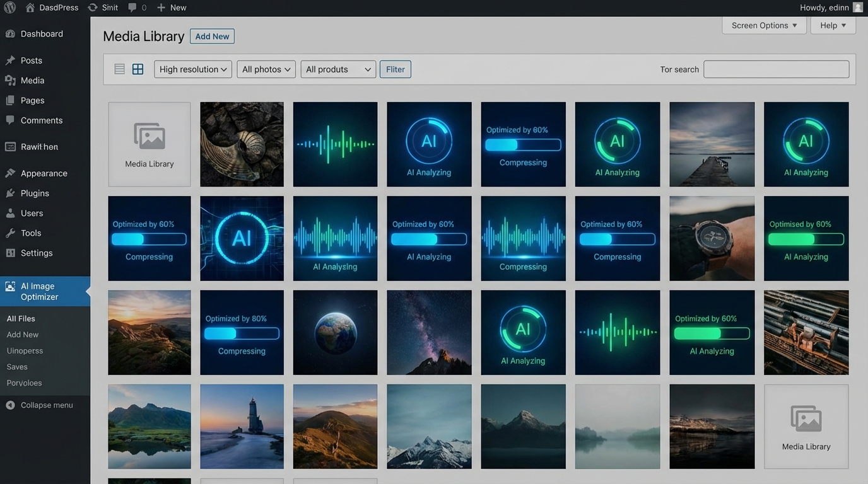Click the Optimized by 80% progress bar
The height and width of the screenshot is (484, 868).
pos(242,333)
